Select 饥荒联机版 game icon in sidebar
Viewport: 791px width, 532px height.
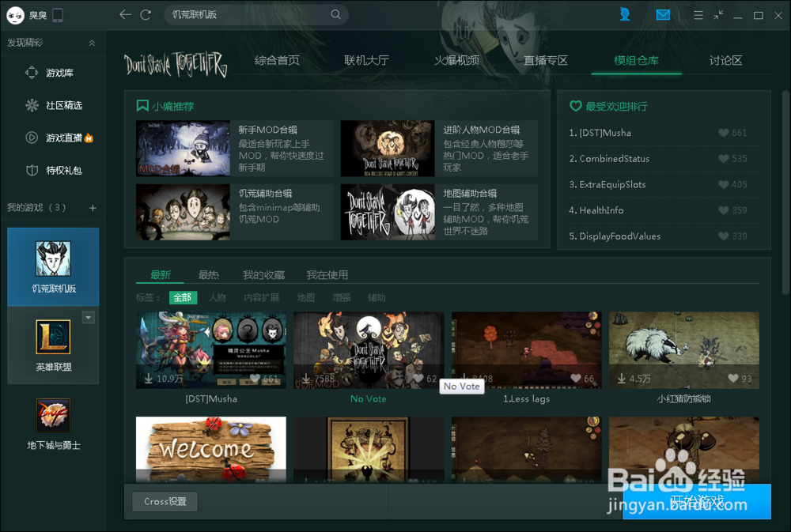53,258
